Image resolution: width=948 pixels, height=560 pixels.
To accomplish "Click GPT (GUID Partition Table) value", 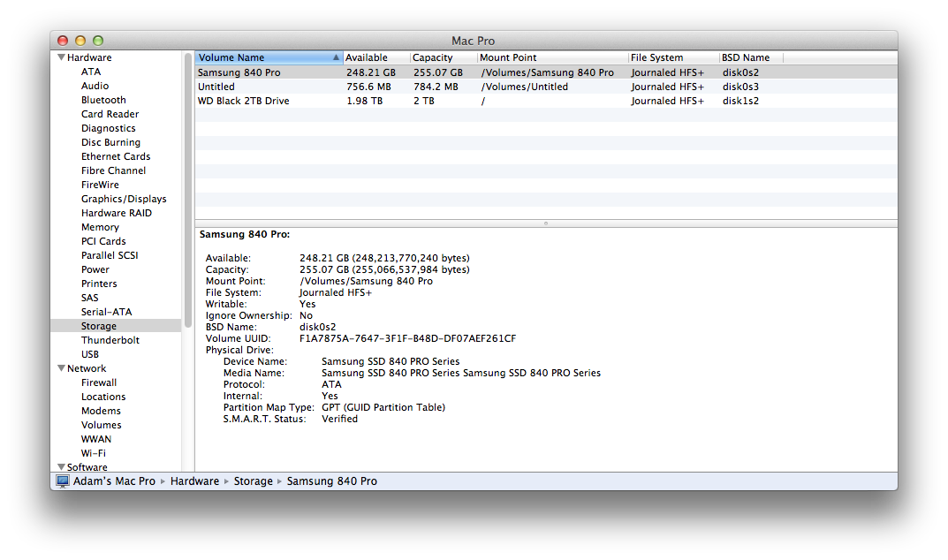I will coord(383,407).
